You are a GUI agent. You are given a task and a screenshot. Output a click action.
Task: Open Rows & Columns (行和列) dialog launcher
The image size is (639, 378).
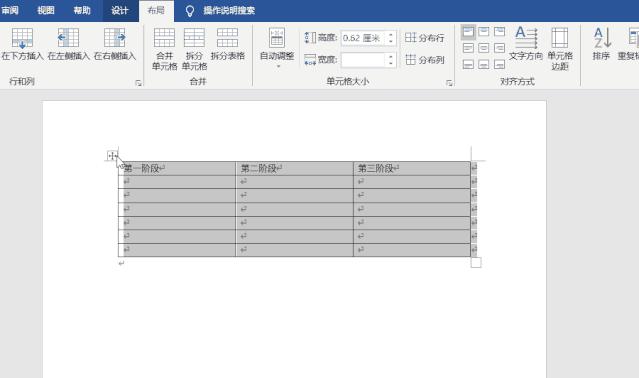138,83
